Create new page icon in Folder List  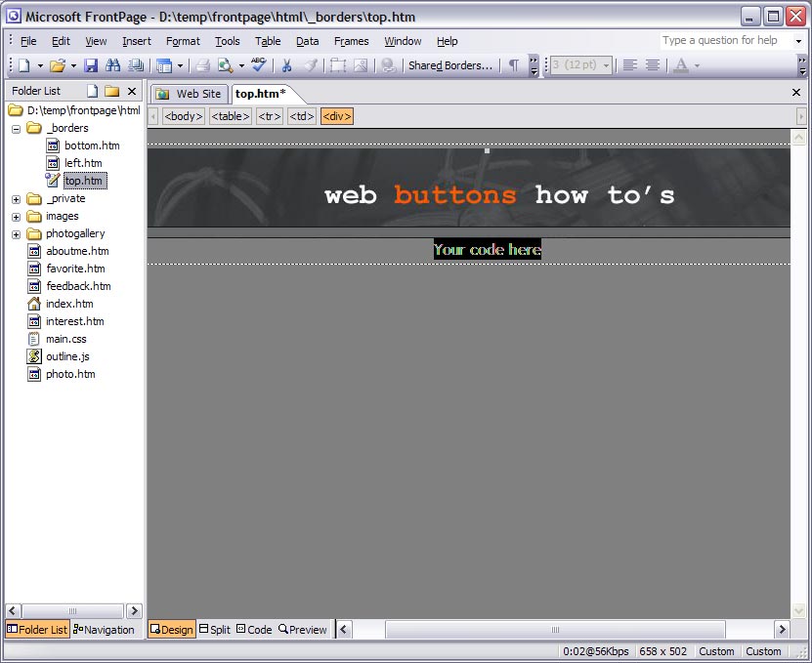(x=92, y=91)
